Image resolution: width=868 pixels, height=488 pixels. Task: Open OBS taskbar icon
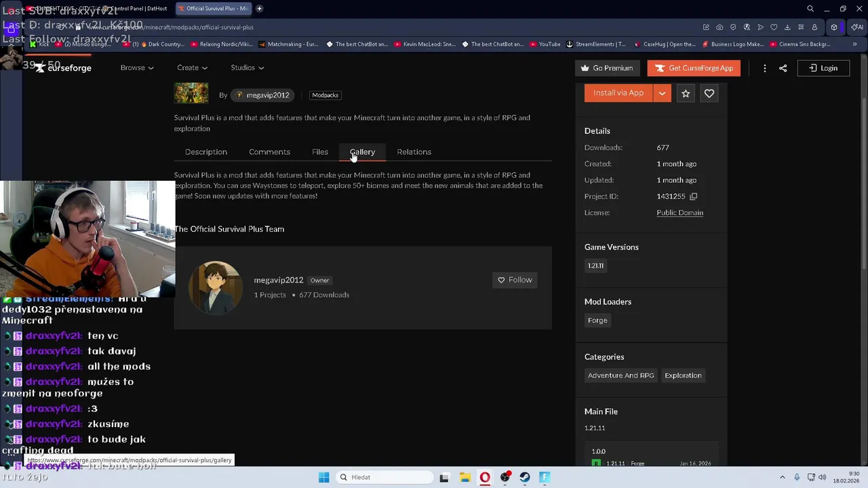click(505, 477)
